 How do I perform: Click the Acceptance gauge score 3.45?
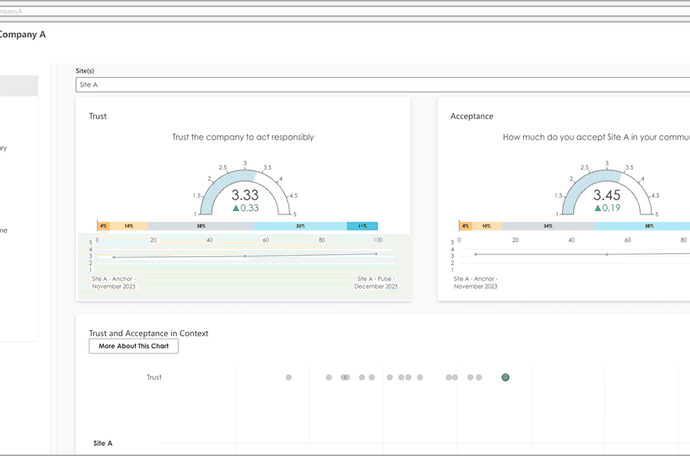[x=607, y=196]
